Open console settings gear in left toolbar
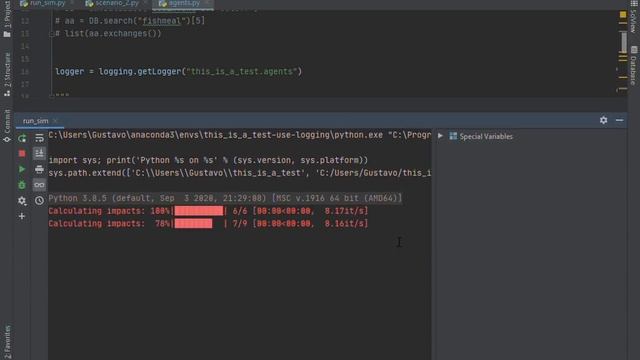The height and width of the screenshot is (360, 640). click(22, 200)
